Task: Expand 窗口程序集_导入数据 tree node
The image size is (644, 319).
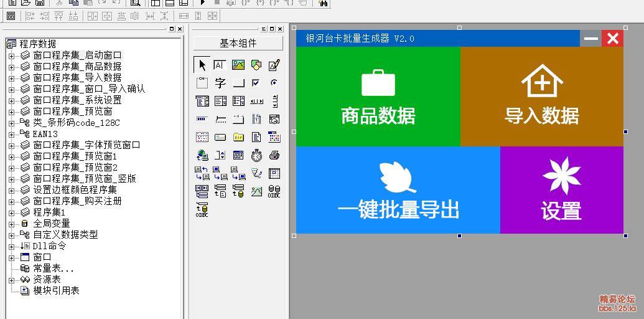Action: coord(11,78)
